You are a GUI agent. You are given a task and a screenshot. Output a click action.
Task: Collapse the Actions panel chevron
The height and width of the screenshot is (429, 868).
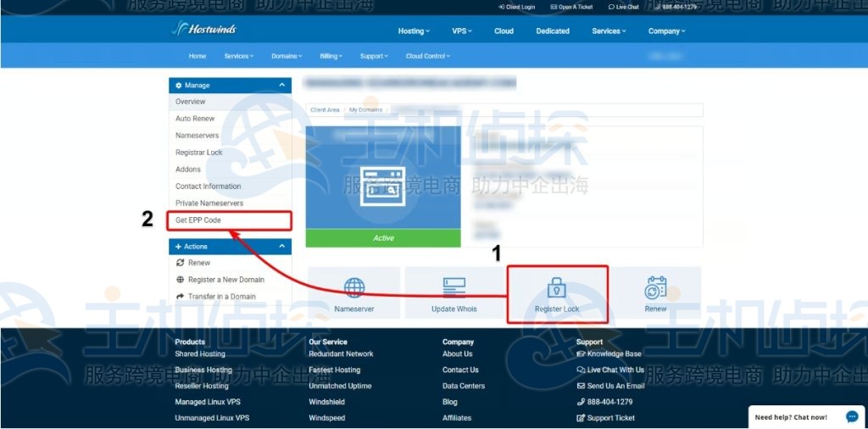pyautogui.click(x=281, y=247)
